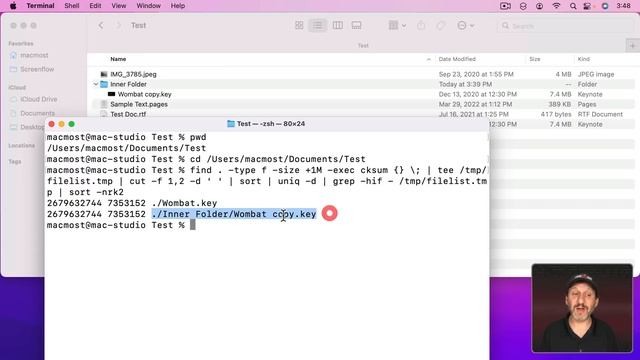Image resolution: width=640 pixels, height=360 pixels.
Task: Switch Finder to list view
Action: click(x=318, y=25)
